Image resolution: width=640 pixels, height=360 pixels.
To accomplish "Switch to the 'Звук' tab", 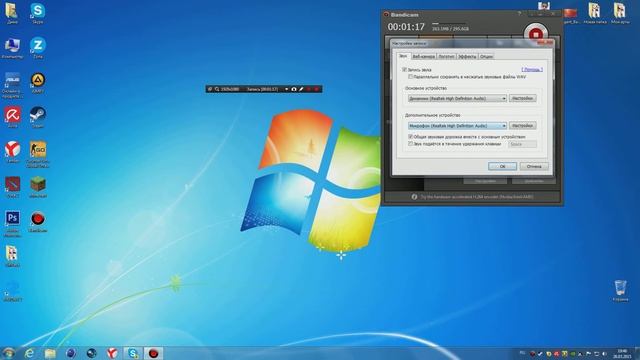I will click(403, 56).
